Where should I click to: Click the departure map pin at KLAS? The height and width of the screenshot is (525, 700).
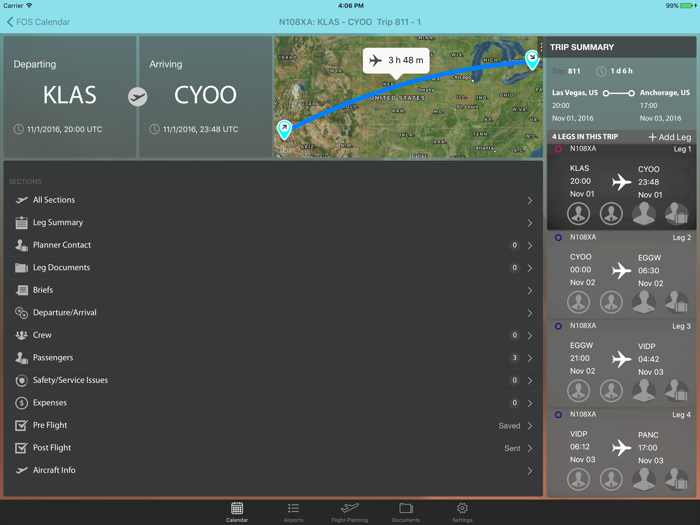tap(285, 129)
